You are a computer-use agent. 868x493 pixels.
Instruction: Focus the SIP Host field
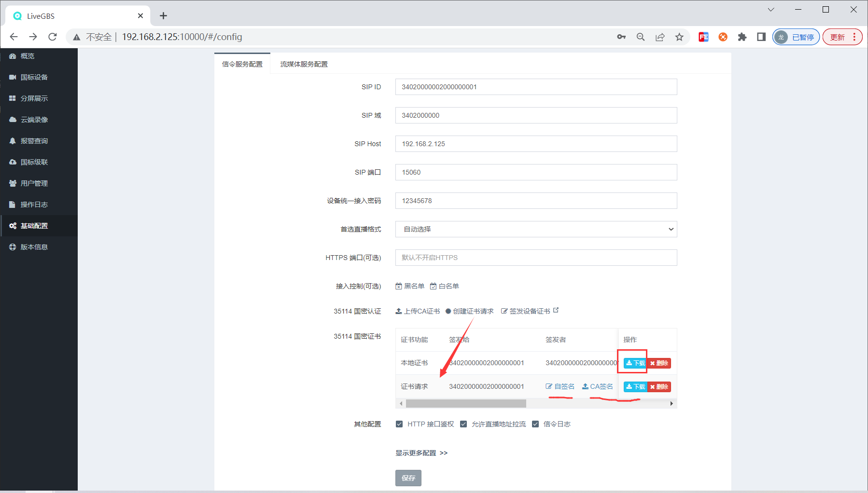536,144
